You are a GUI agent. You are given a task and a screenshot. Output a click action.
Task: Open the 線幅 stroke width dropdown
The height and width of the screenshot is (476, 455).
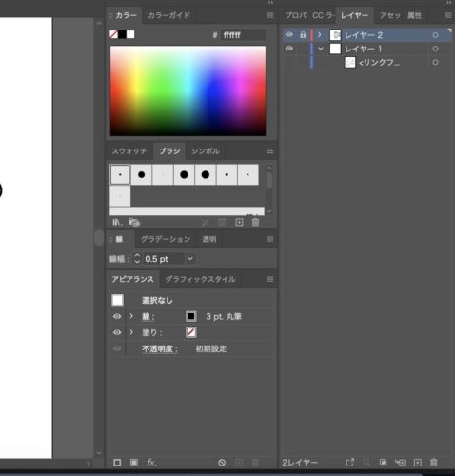point(190,258)
